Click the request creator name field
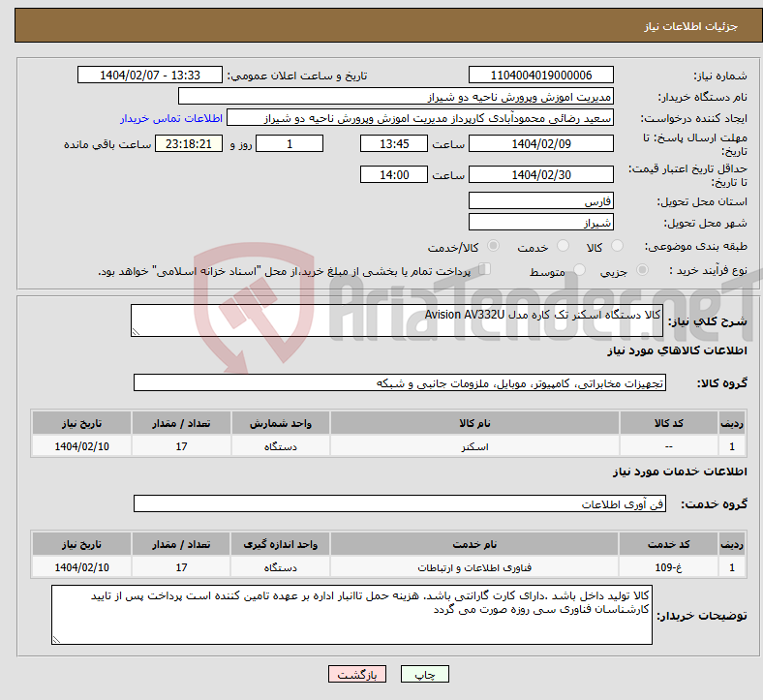This screenshot has height=700, width=763. coord(420,118)
